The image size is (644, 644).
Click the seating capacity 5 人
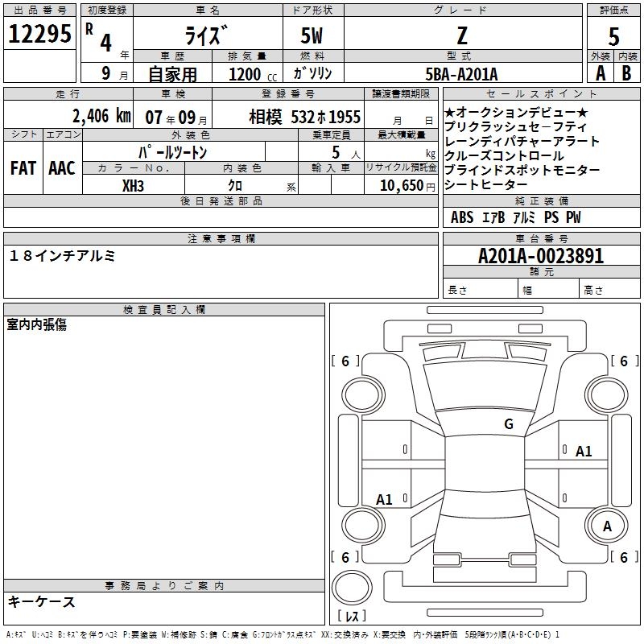click(346, 153)
